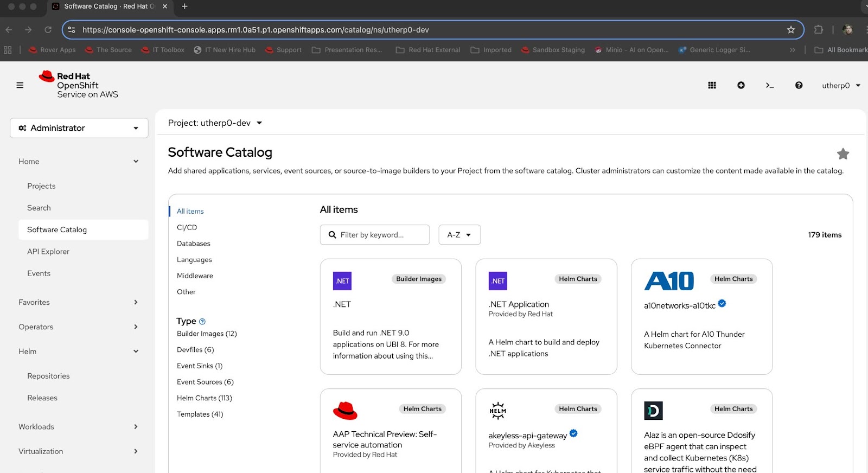Expand the Workloads navigation section
The width and height of the screenshot is (868, 473).
point(79,427)
